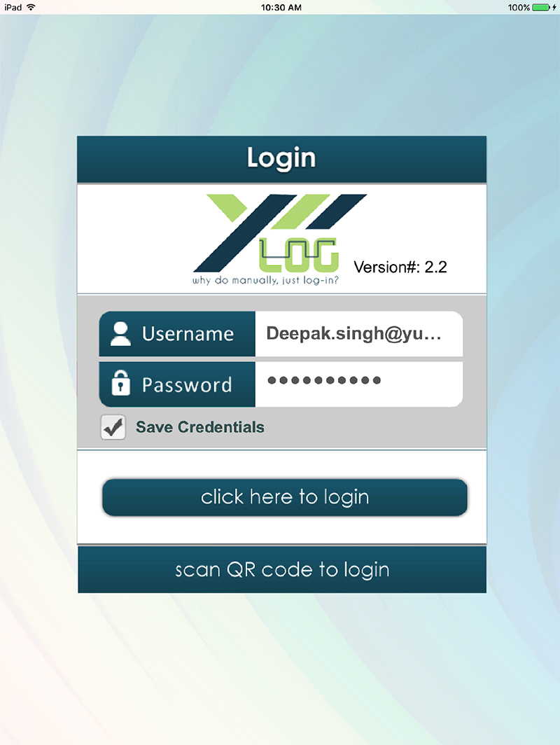Screen dimensions: 560x745
Task: Click here to login button
Action: (x=285, y=497)
